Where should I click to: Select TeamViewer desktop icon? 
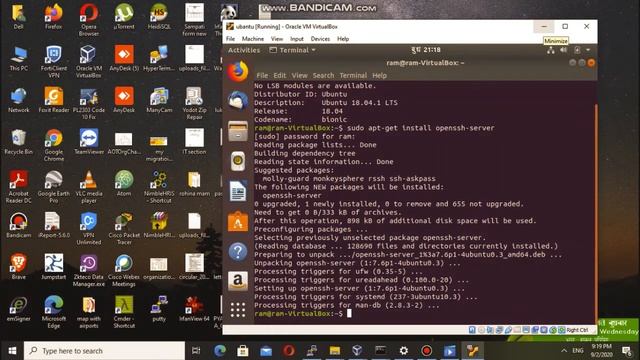[89, 142]
